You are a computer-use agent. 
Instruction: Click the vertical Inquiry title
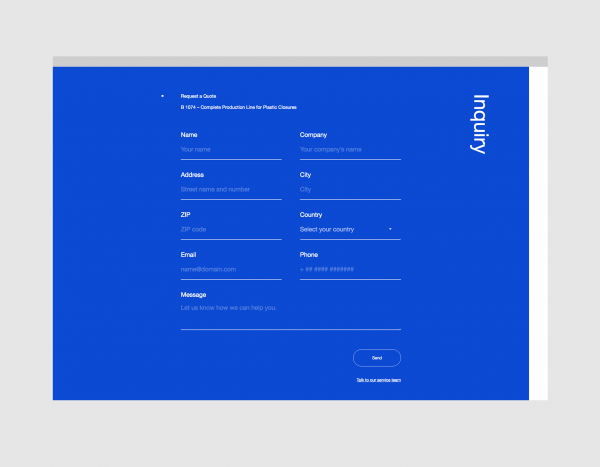click(479, 124)
